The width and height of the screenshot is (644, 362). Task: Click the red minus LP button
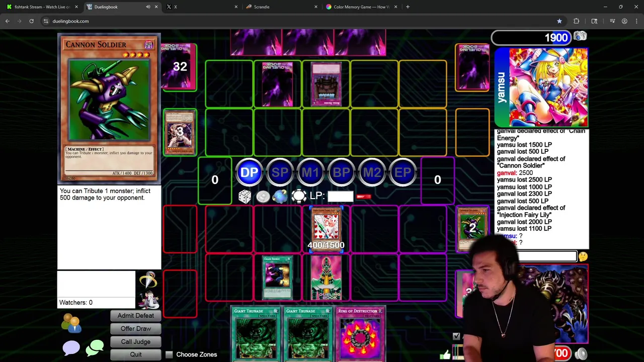tap(364, 197)
